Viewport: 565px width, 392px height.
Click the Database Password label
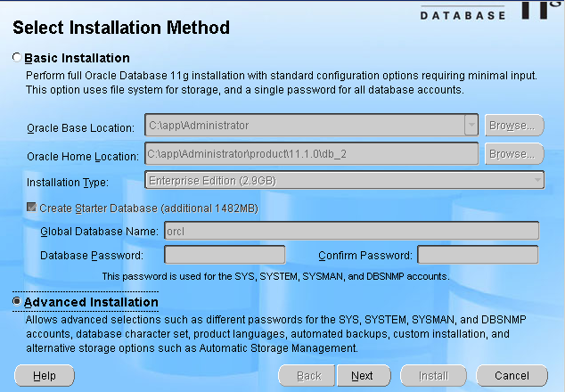coord(92,256)
